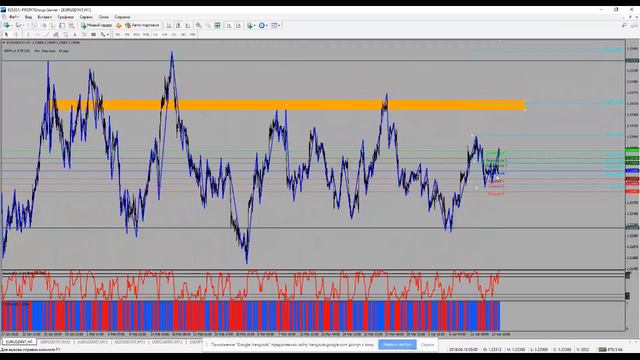Expand the periods dropdown arrow

click(267, 25)
